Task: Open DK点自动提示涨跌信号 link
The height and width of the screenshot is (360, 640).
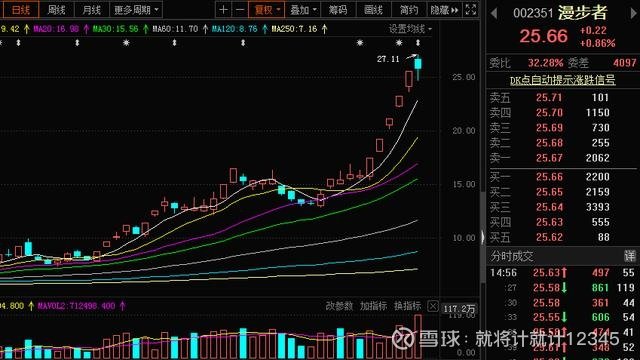Action: 562,80
